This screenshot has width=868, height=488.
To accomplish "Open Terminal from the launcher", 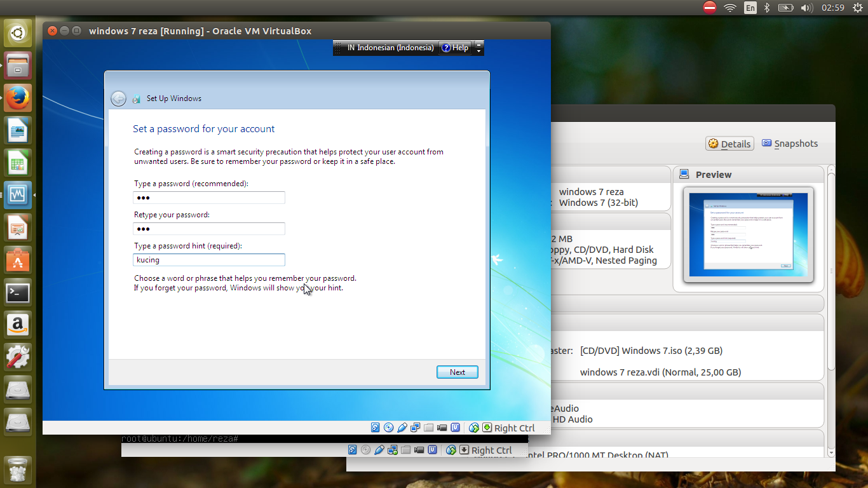I will 18,292.
